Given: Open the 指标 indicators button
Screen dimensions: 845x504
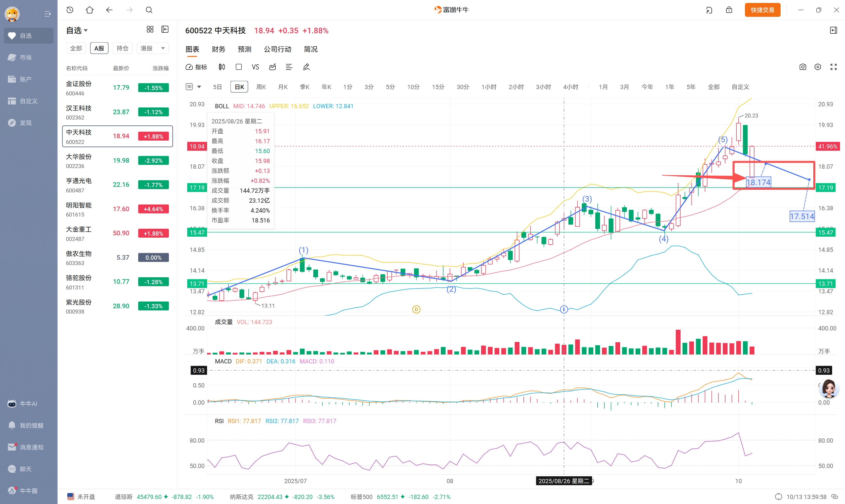Looking at the screenshot, I should [196, 67].
